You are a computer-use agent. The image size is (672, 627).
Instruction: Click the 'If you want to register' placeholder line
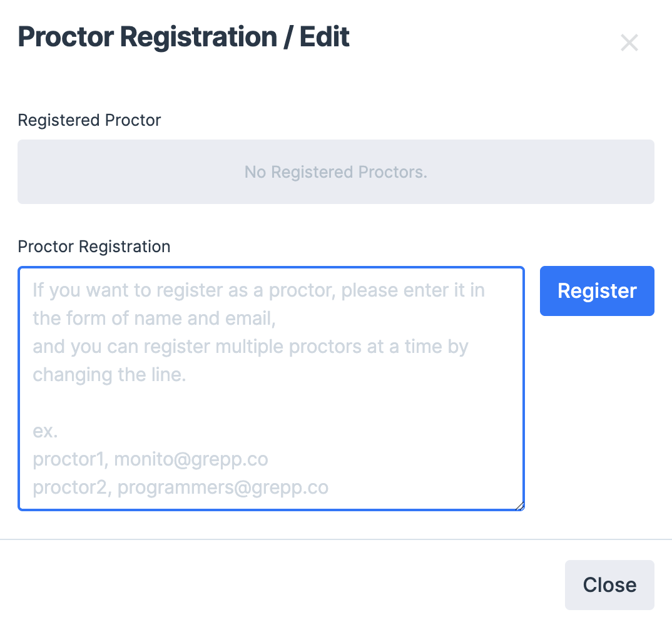(258, 290)
